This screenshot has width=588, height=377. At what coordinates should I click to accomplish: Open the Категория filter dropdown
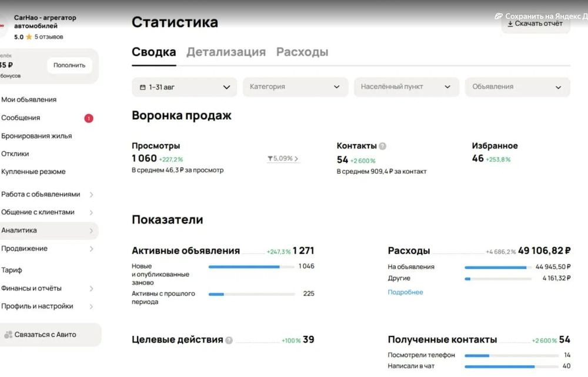tap(295, 87)
